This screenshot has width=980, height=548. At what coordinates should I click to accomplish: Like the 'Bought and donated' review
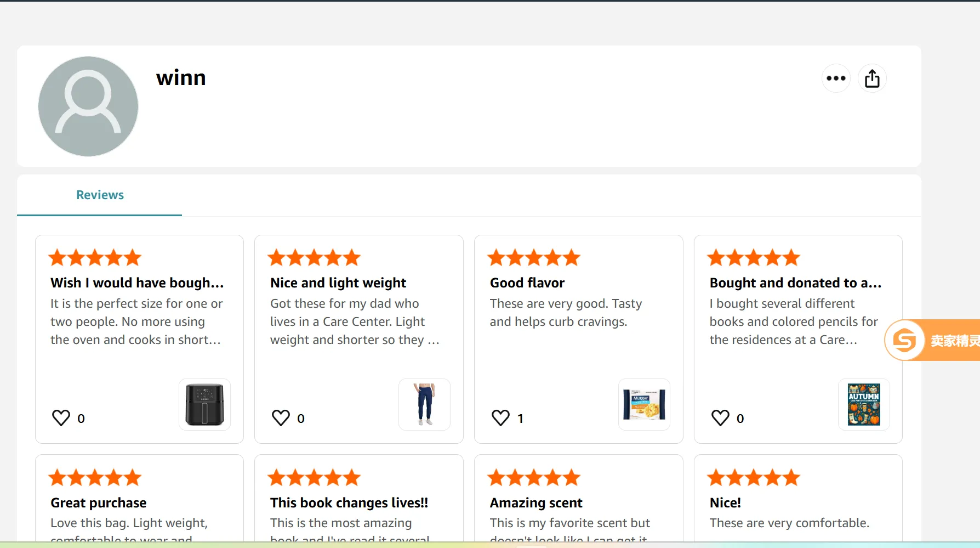coord(721,418)
